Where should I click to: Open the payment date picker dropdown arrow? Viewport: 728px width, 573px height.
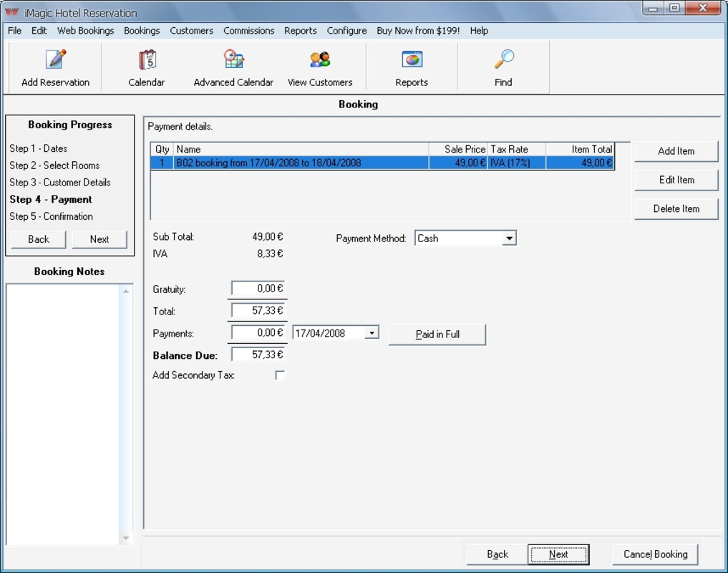(372, 333)
